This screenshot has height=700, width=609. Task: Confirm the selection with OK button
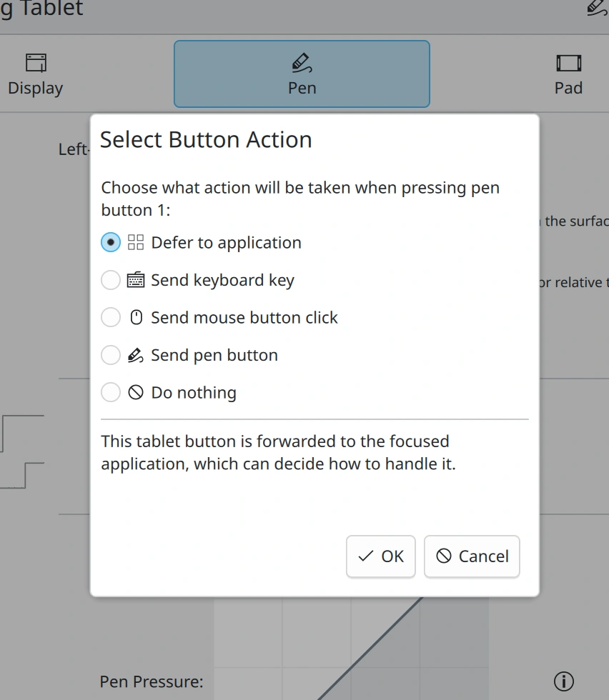click(x=381, y=556)
